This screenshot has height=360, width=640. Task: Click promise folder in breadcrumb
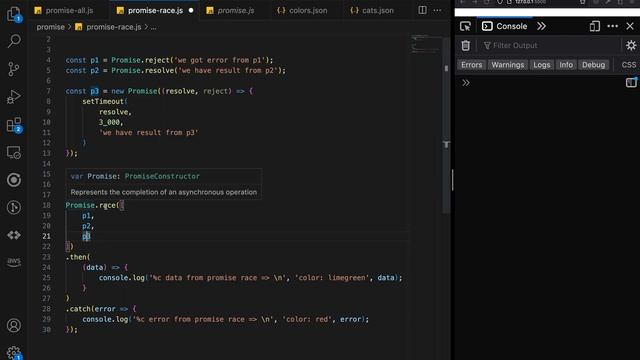click(51, 27)
